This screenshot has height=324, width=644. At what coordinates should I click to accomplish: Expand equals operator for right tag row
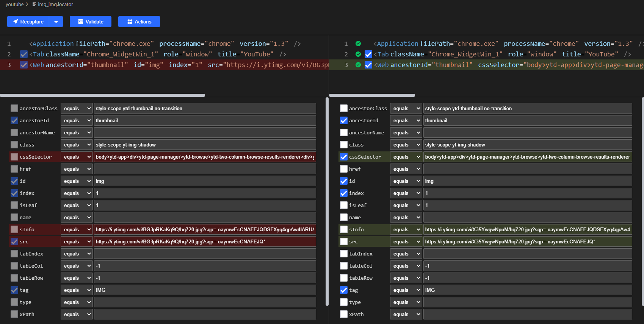coord(406,290)
